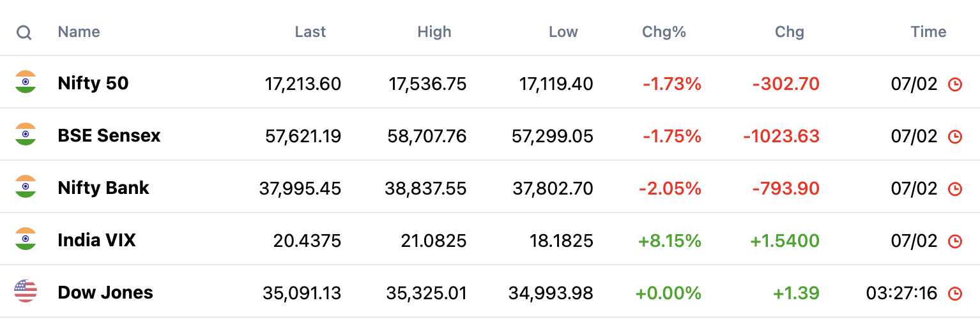The image size is (980, 319).
Task: Sort table by the Time column header
Action: coord(928,32)
